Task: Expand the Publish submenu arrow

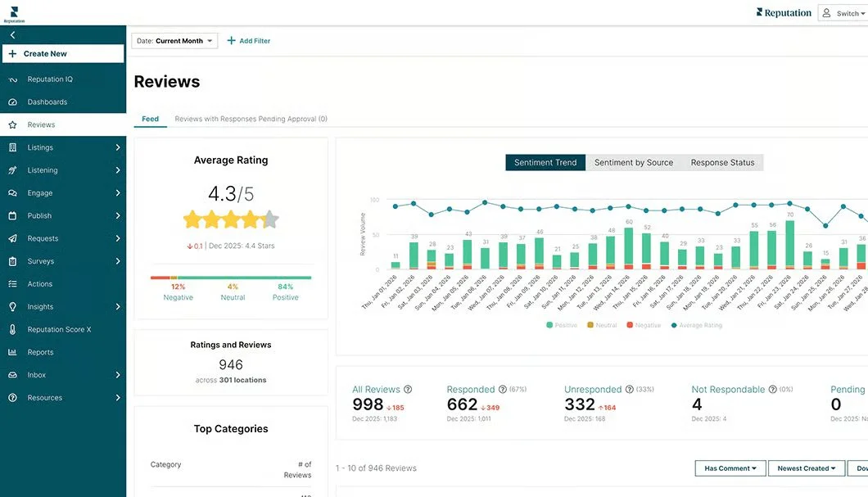Action: tap(117, 216)
